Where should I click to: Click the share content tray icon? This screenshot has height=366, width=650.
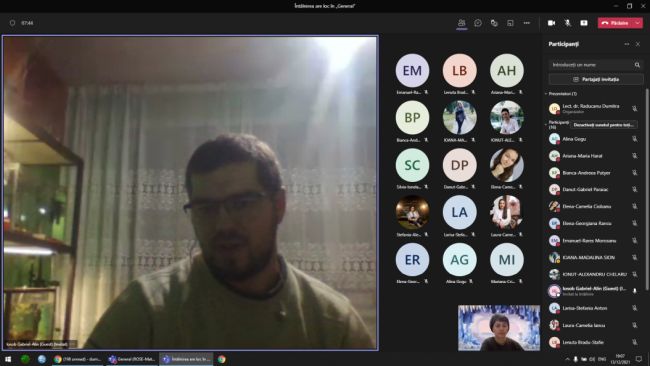point(584,23)
